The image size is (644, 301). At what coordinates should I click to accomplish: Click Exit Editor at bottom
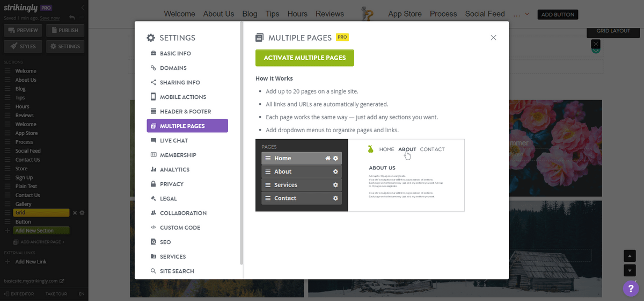point(19,294)
